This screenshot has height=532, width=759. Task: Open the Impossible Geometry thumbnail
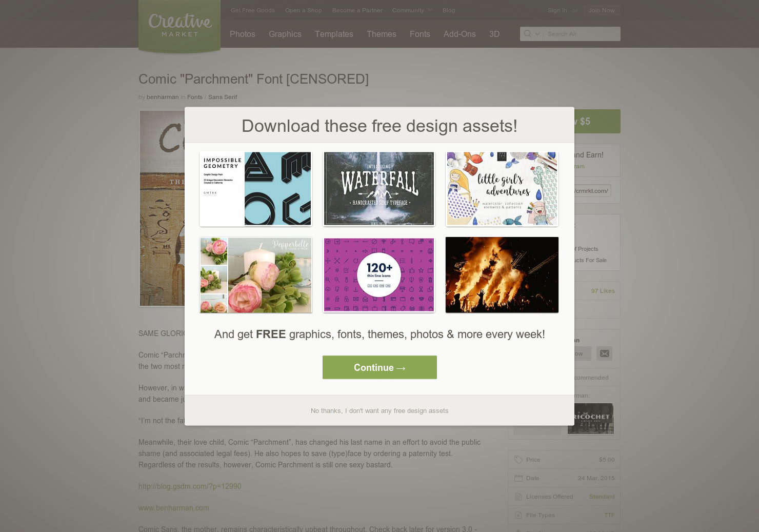pos(256,189)
